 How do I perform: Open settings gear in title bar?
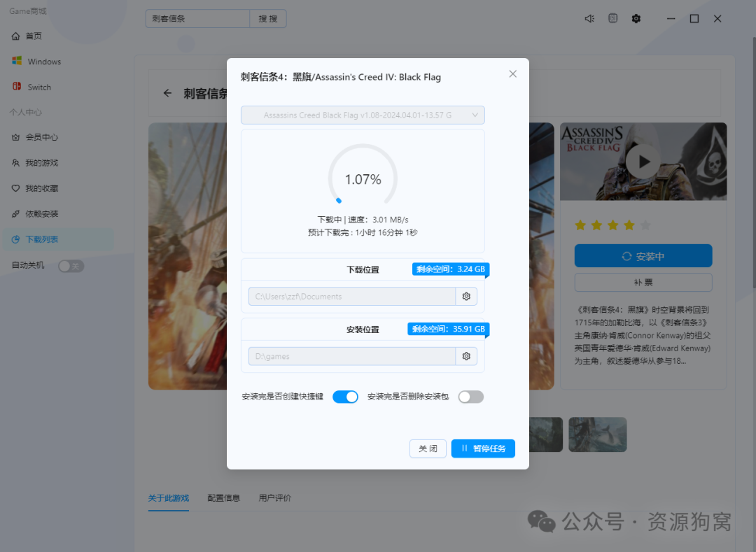tap(636, 19)
